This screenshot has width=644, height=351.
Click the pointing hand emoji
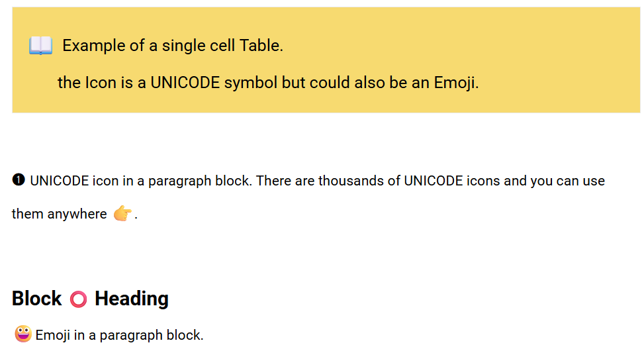point(122,213)
